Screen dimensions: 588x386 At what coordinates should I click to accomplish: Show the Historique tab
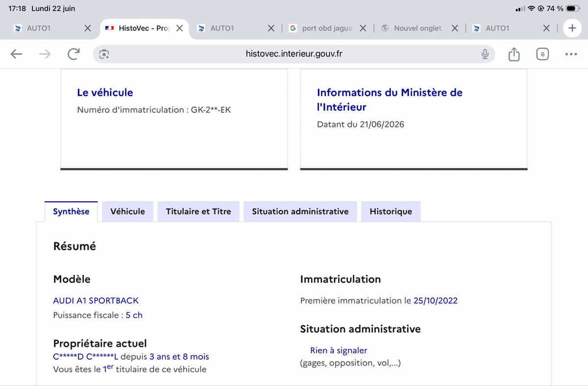click(x=391, y=212)
